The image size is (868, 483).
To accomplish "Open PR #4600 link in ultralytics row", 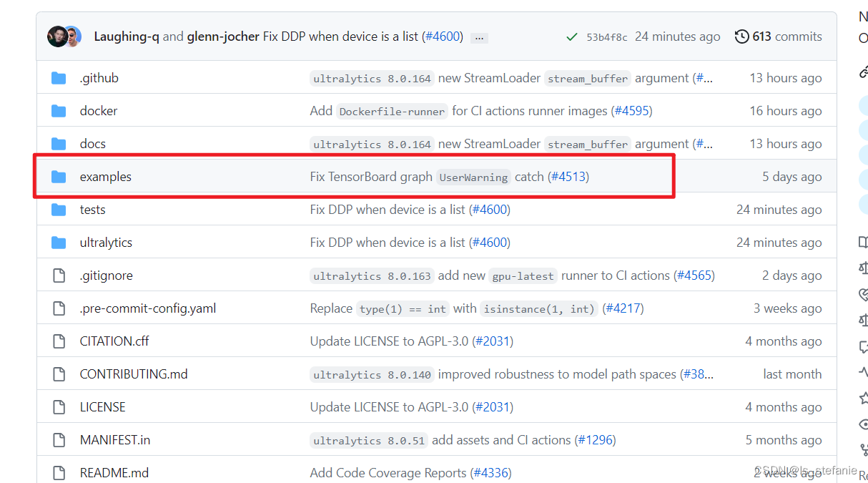I will point(490,243).
